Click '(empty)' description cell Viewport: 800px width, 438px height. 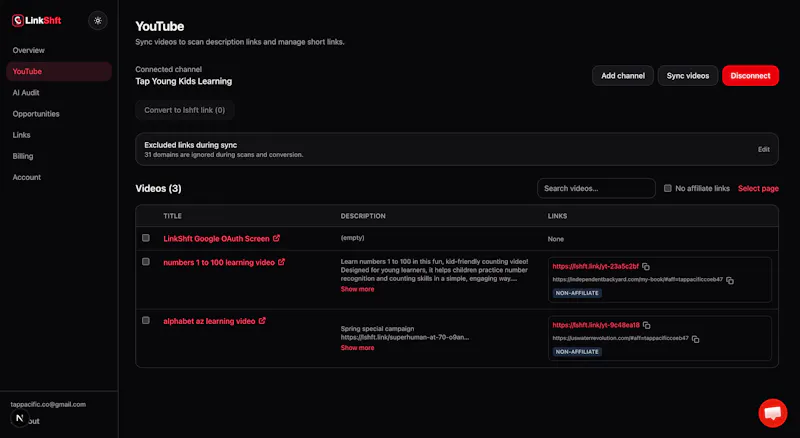353,238
